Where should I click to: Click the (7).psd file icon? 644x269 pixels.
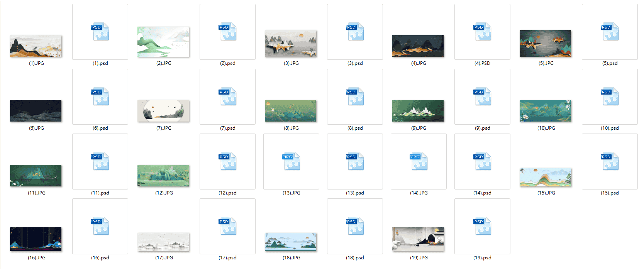pyautogui.click(x=227, y=96)
